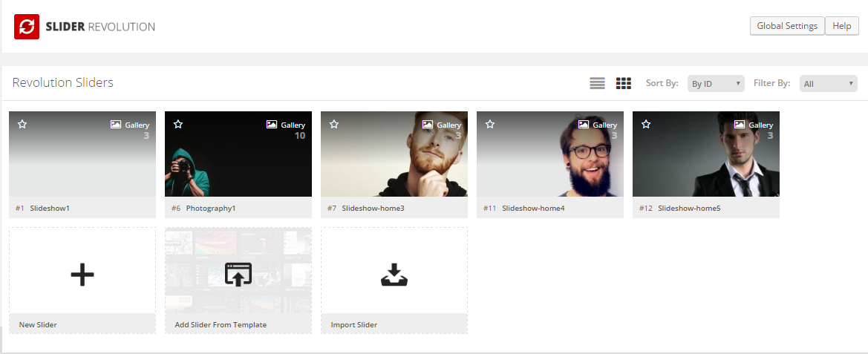The image size is (868, 354).
Task: Click the #1 Slideshow1 title text
Action: [x=42, y=209]
